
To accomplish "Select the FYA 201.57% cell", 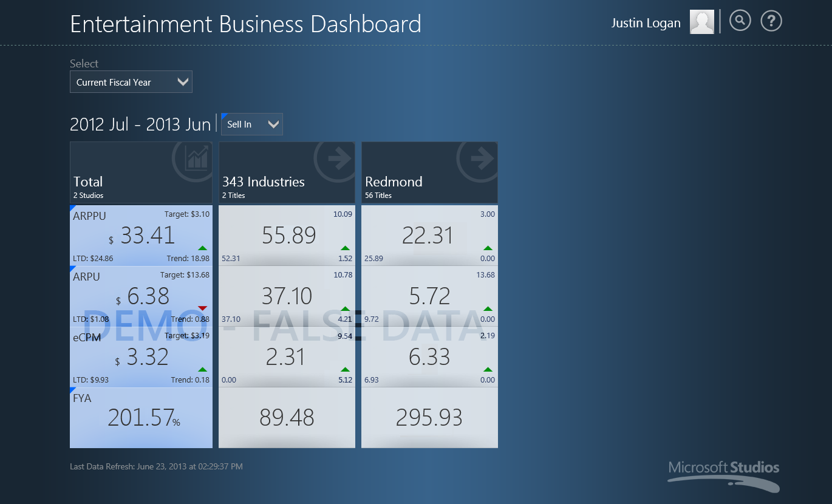I will (141, 418).
